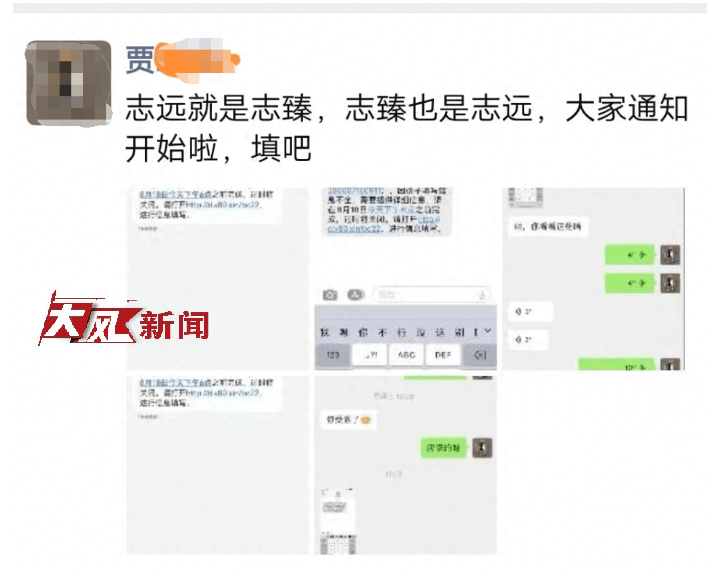Switch keyboard to numbers with the 123 key
The image size is (714, 571).
coord(332,355)
